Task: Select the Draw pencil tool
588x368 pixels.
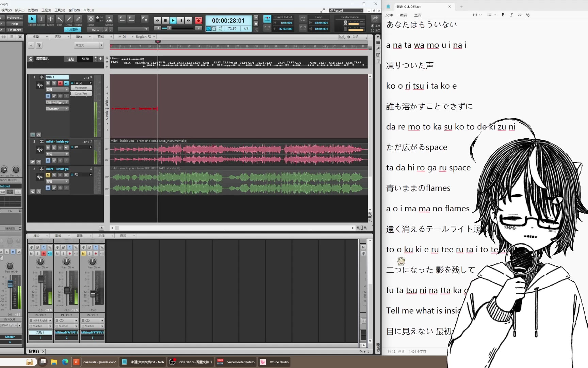Action: (69, 19)
